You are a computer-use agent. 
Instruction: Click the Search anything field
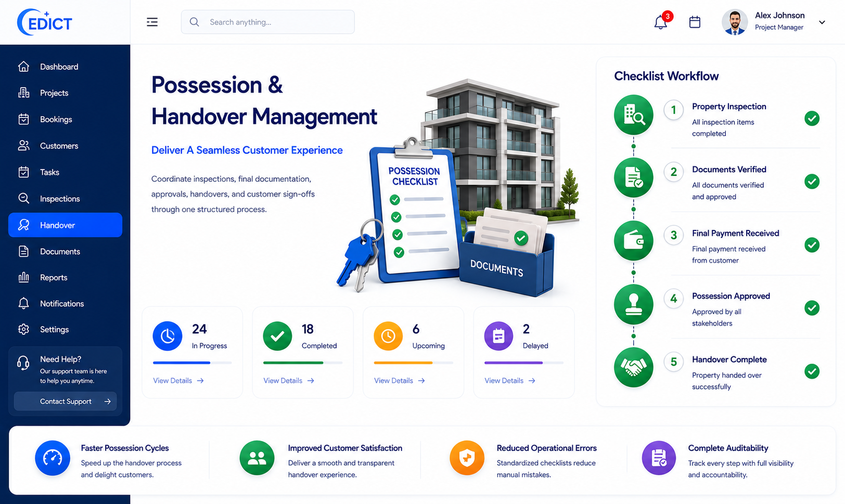click(x=267, y=22)
